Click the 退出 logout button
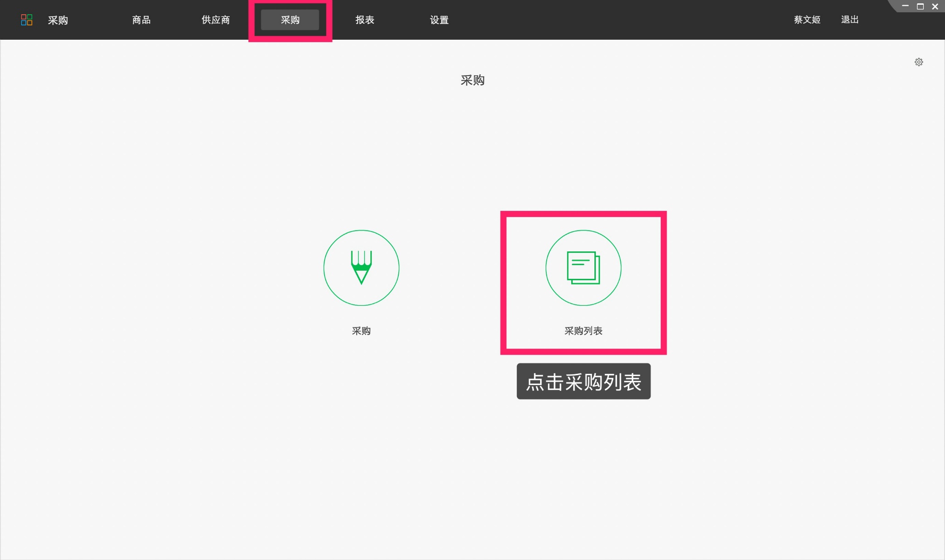The image size is (945, 560). pos(850,20)
